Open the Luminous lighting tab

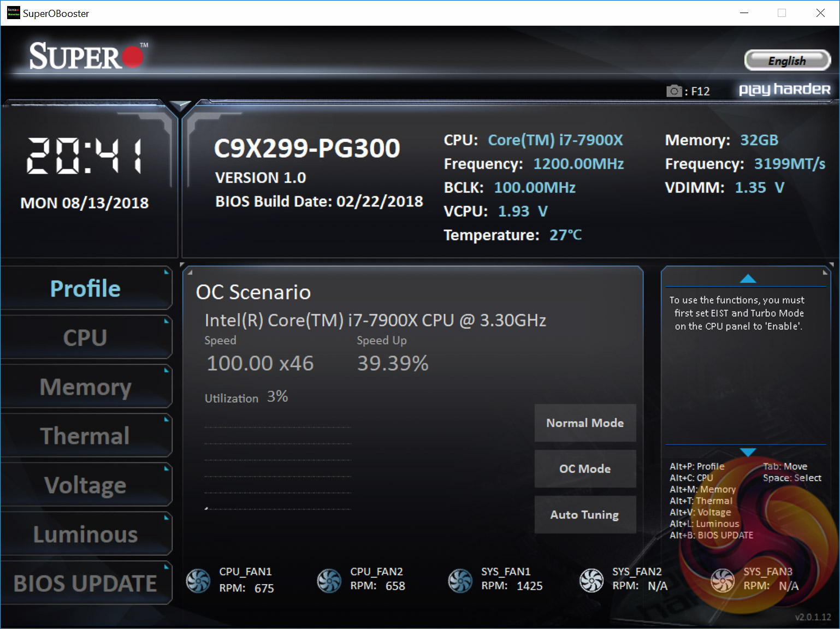coord(86,534)
